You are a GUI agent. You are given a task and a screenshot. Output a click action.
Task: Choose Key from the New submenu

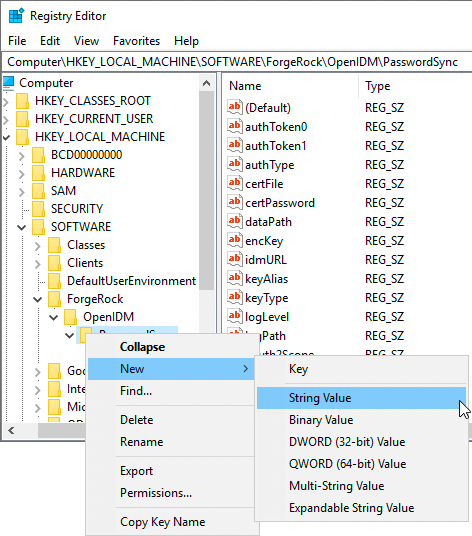point(361,369)
